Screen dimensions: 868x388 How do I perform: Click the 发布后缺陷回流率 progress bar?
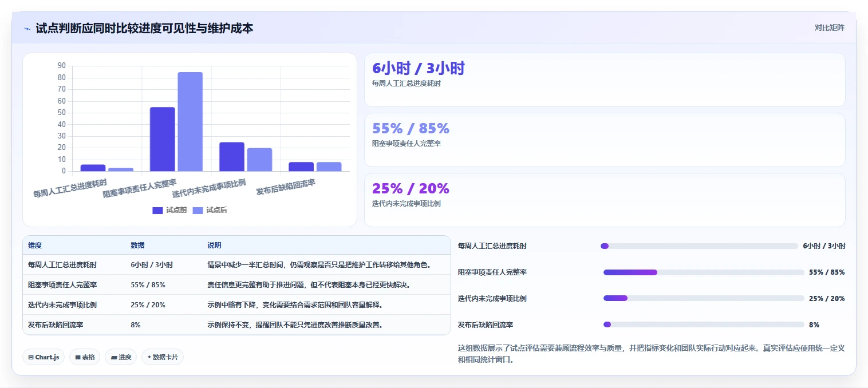pyautogui.click(x=704, y=324)
